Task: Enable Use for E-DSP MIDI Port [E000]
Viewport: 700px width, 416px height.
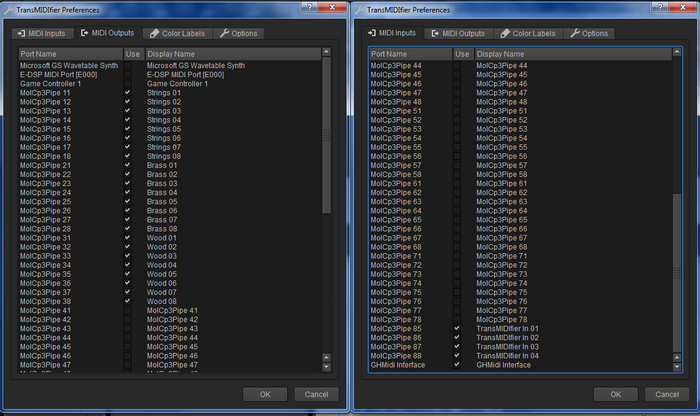Action: point(128,75)
